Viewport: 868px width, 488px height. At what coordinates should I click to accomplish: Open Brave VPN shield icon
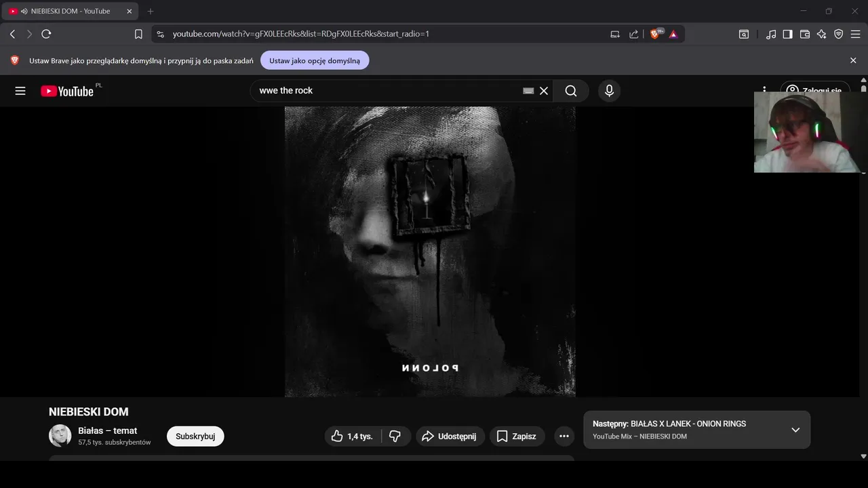(838, 34)
